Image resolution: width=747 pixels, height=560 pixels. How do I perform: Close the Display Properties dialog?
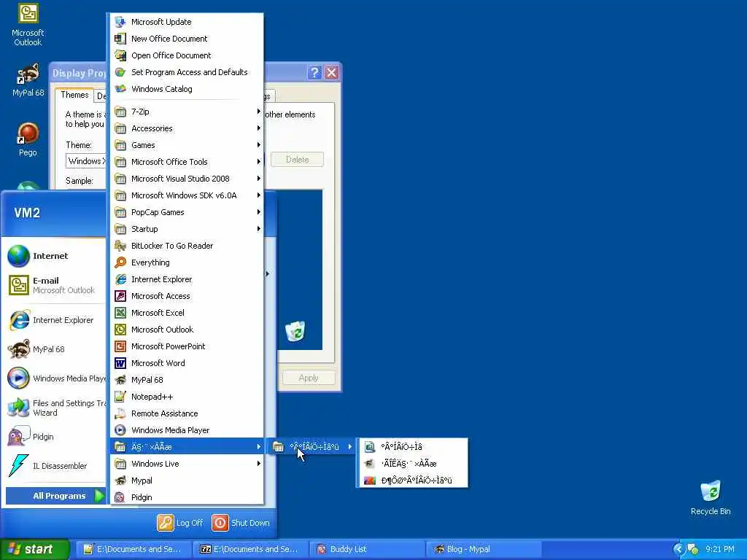(x=332, y=73)
